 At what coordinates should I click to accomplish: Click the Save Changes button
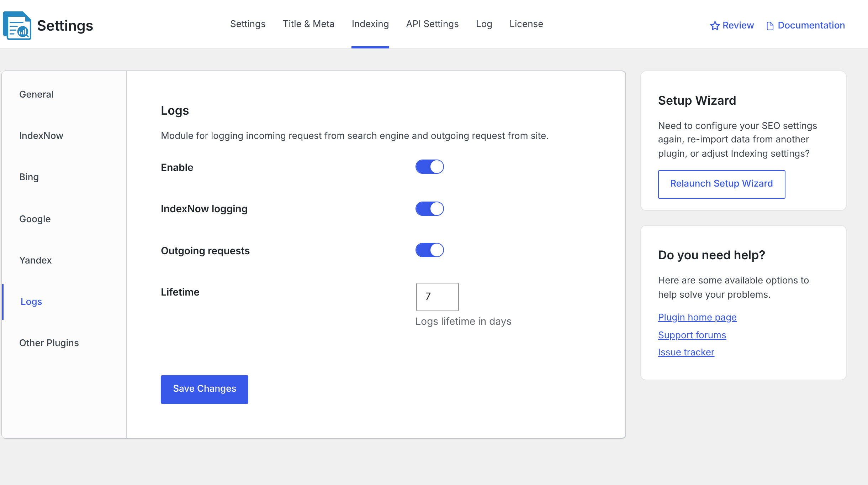point(205,389)
